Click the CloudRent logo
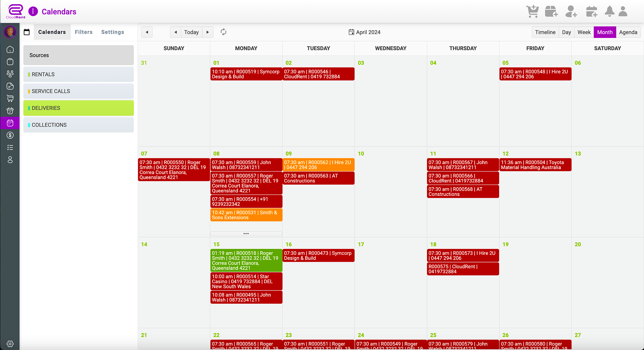This screenshot has width=644, height=350. (15, 12)
